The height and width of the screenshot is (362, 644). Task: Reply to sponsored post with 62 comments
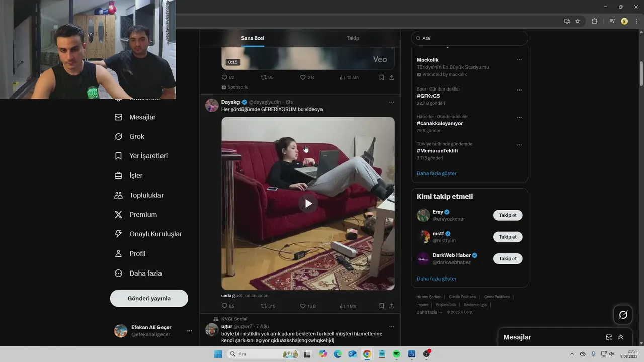(228, 77)
